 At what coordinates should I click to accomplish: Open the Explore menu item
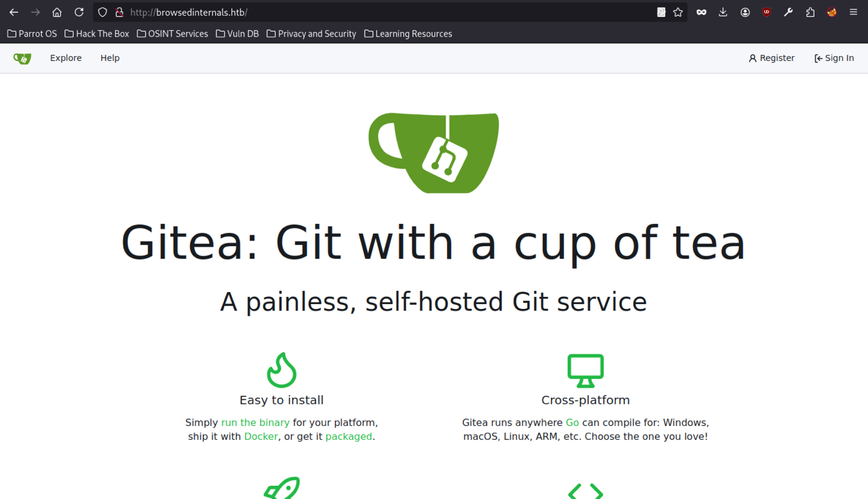66,58
